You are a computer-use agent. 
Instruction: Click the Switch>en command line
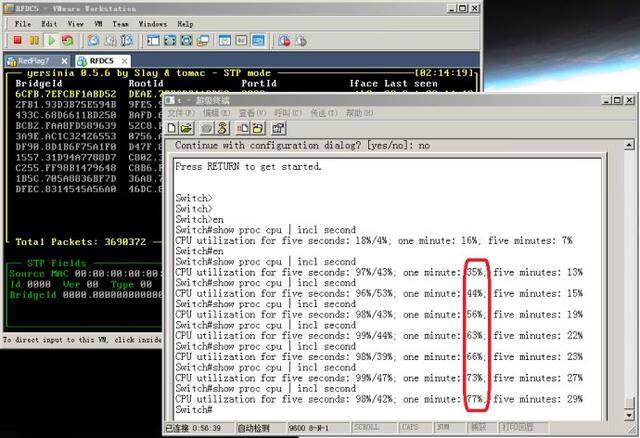coord(199,220)
